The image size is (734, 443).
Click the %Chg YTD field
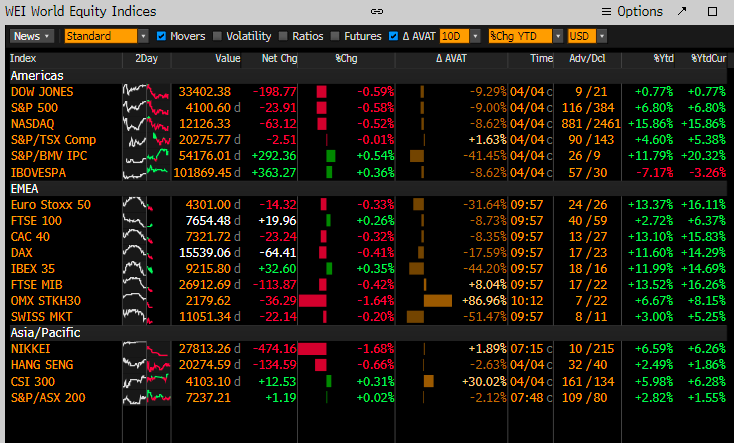click(x=521, y=36)
